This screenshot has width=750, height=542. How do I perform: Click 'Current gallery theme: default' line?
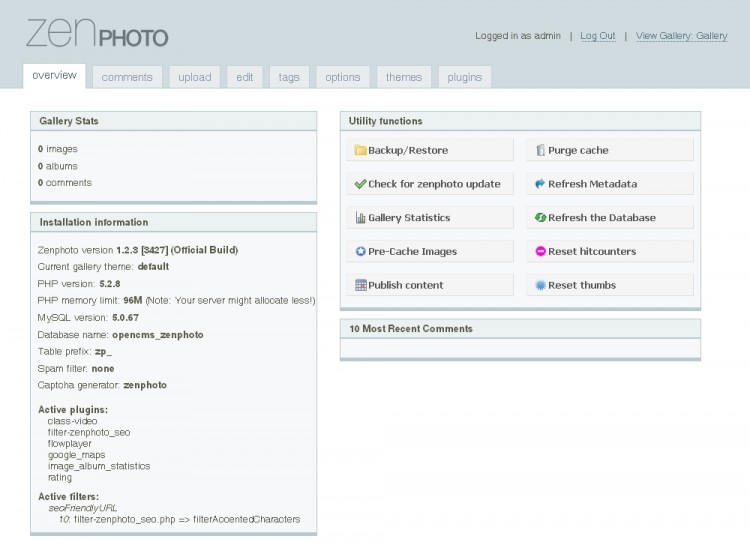point(103,266)
